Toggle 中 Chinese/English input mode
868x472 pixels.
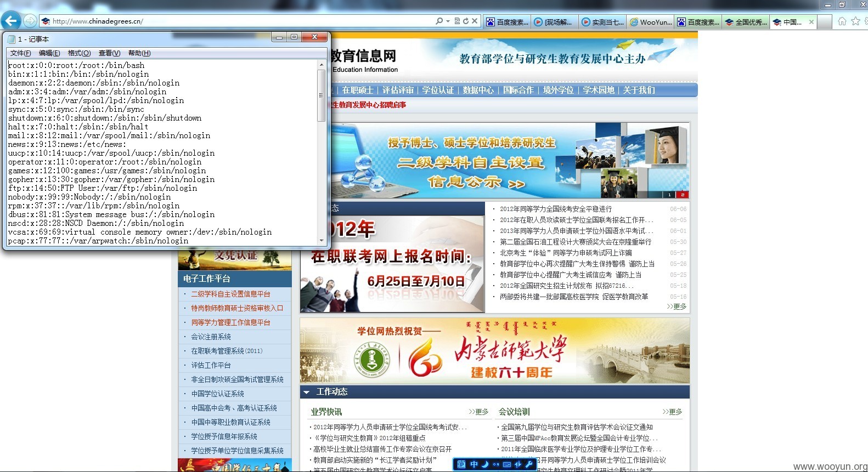click(x=474, y=464)
